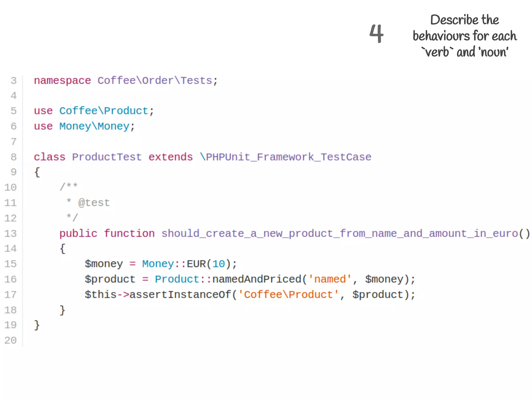This screenshot has height=399, width=532.
Task: Click 'Money\Money' in the use statement
Action: click(94, 126)
